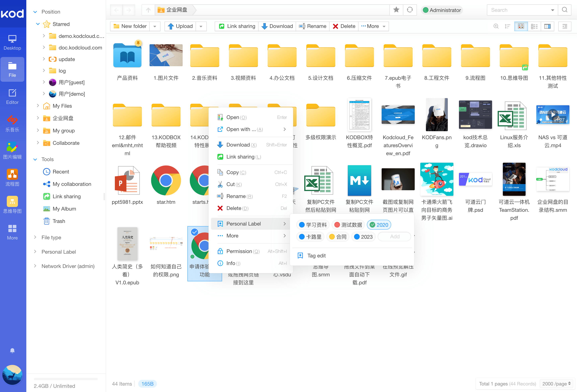Screen dimensions: 577x392
Task: Open the 思维导图 mind map tool
Action: (x=12, y=204)
